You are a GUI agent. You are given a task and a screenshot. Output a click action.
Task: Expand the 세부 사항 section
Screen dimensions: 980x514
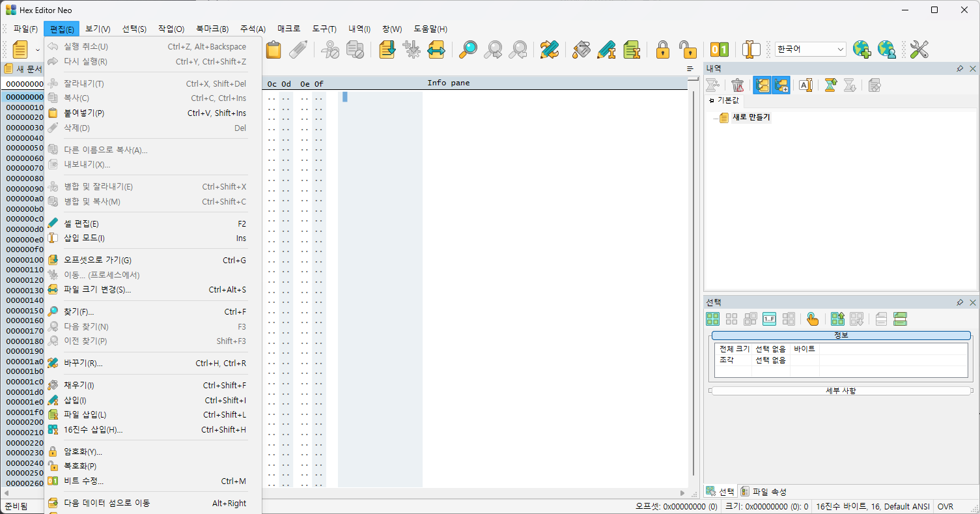(841, 391)
